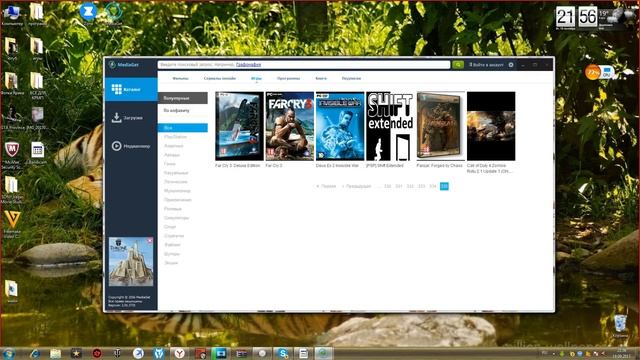
Task: Select the Файтинг genre filter
Action: pos(172,244)
